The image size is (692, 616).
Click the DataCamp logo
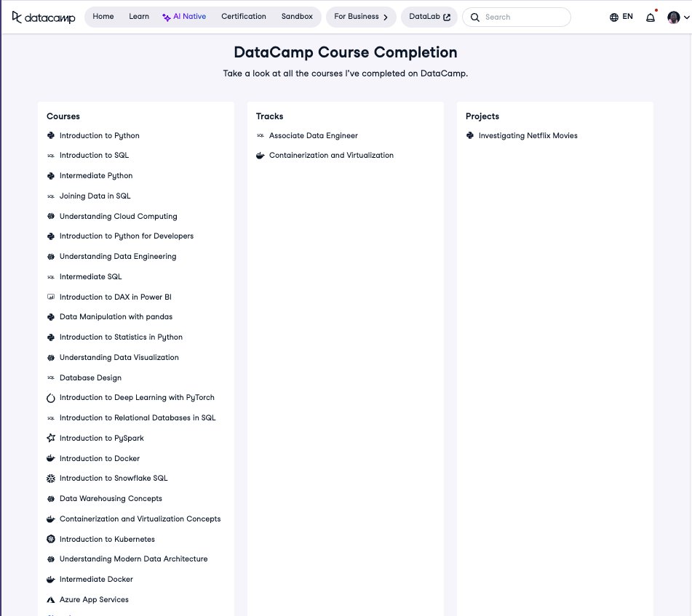pos(43,17)
